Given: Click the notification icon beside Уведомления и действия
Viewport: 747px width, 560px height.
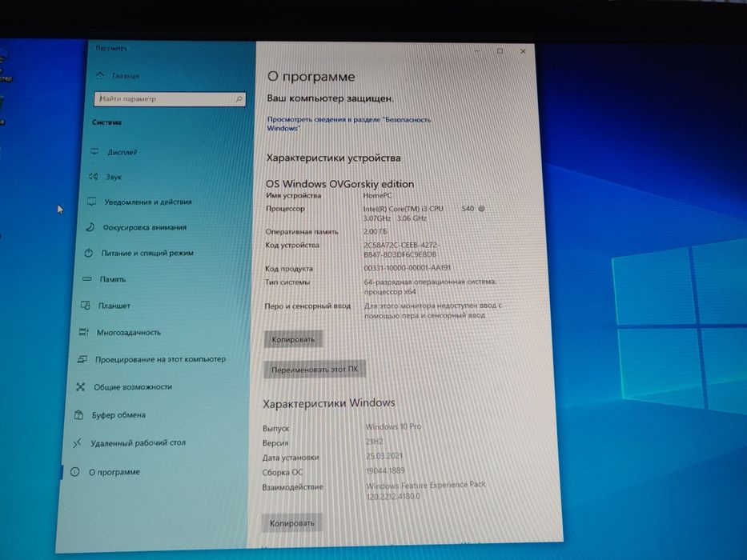Looking at the screenshot, I should [91, 202].
